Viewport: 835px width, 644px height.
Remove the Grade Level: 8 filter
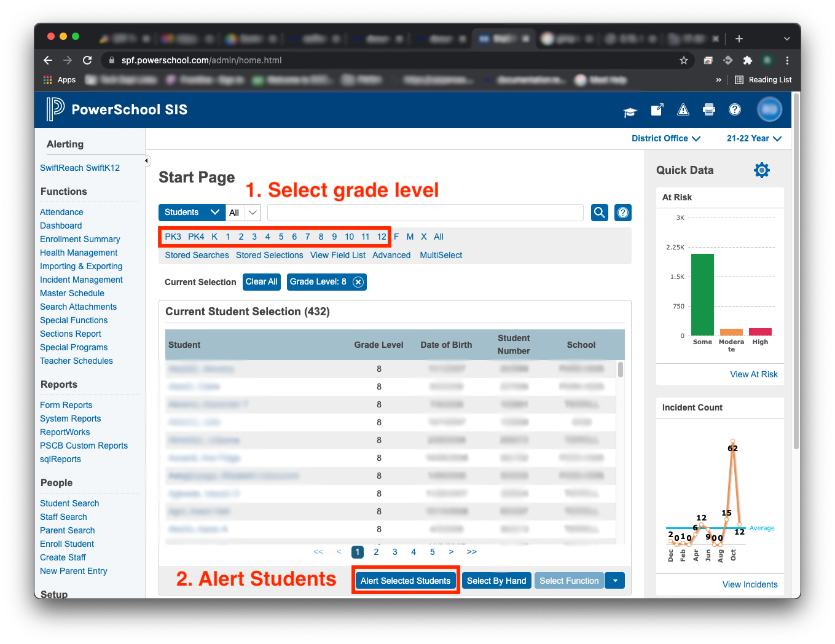358,282
